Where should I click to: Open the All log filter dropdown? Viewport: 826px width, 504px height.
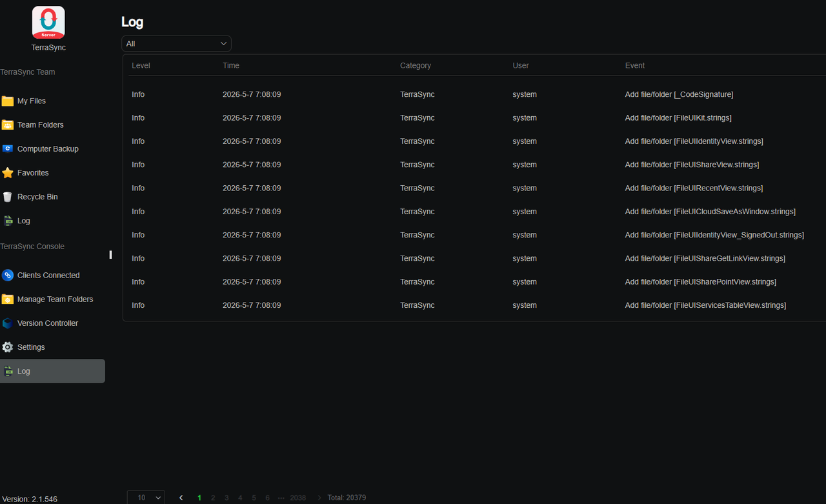[x=176, y=44]
